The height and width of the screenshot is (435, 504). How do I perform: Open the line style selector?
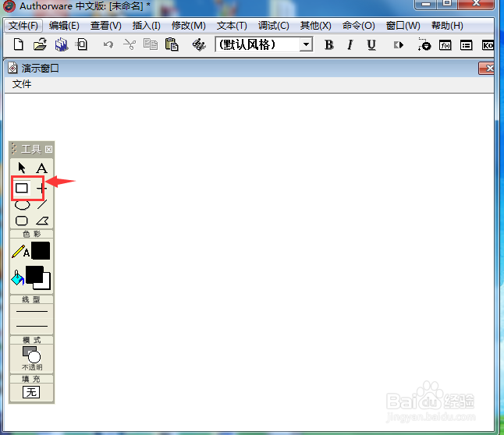[32, 319]
